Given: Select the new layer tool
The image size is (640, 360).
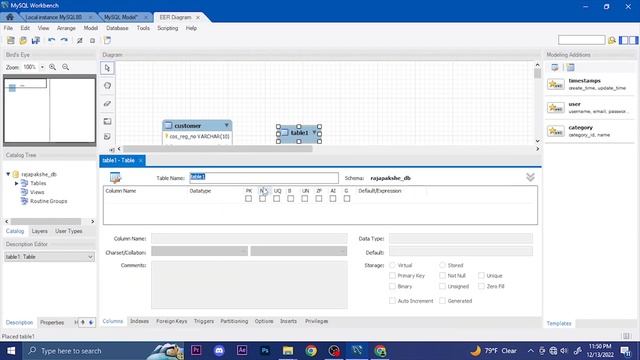Looking at the screenshot, I should tap(107, 121).
